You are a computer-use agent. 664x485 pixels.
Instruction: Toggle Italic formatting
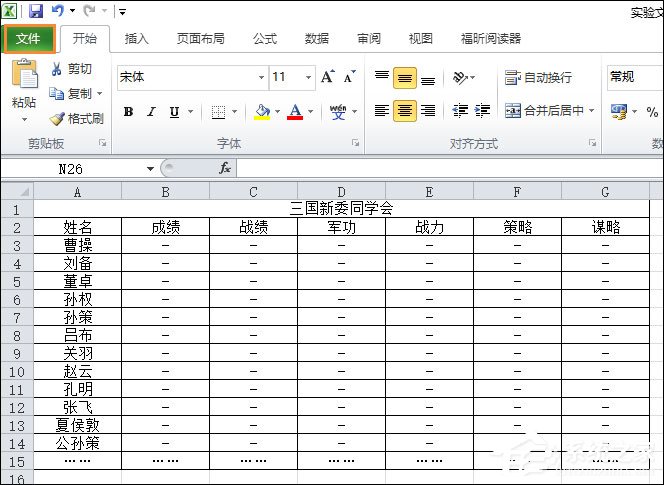tap(152, 112)
